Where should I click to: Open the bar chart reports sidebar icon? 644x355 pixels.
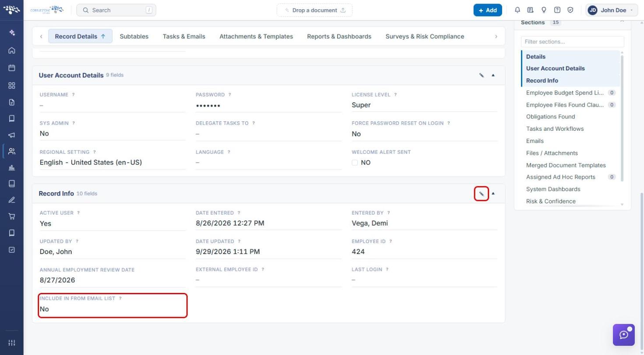(12, 167)
